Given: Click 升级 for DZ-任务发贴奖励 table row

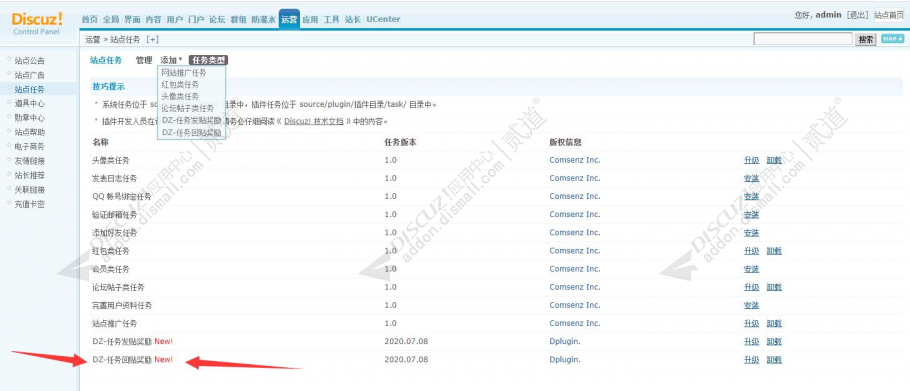Looking at the screenshot, I should tap(752, 341).
